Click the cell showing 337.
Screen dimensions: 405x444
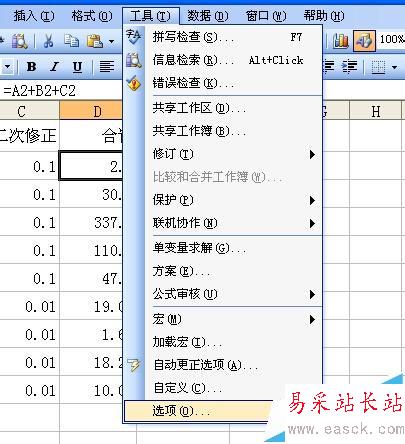tap(91, 222)
